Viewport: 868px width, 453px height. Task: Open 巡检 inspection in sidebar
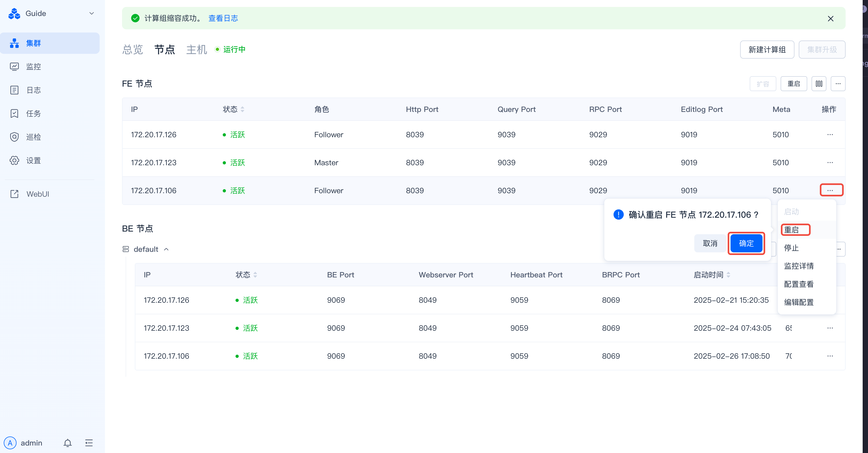point(50,137)
